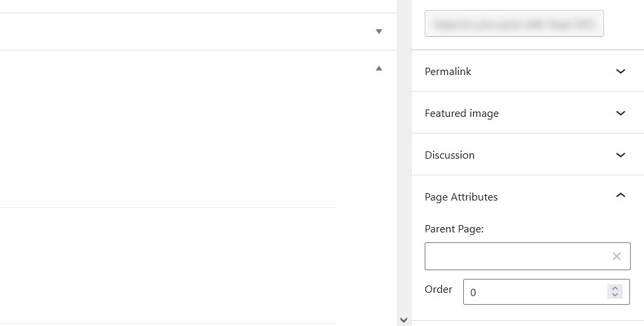
Task: Click the scrollbar down arrow beside the sidebar
Action: pyautogui.click(x=403, y=320)
